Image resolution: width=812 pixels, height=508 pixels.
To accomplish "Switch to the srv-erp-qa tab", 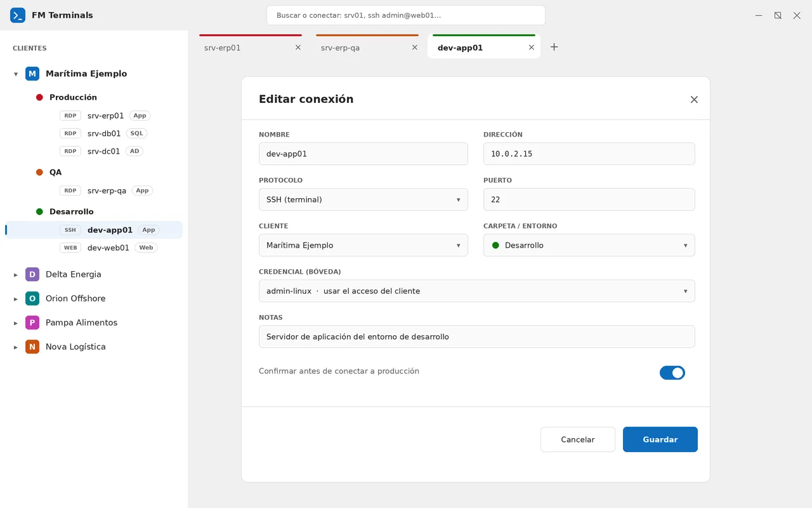I will click(367, 47).
